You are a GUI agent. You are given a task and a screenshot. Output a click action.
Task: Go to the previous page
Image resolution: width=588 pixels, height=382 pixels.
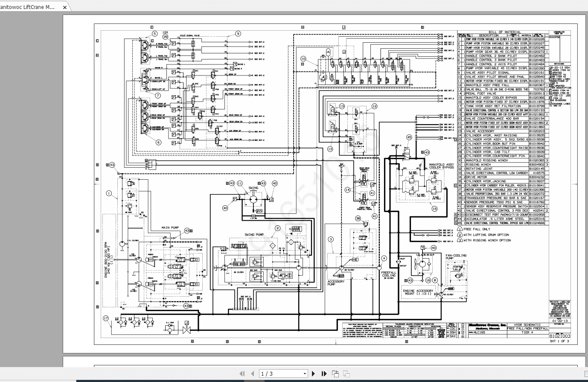pyautogui.click(x=252, y=373)
